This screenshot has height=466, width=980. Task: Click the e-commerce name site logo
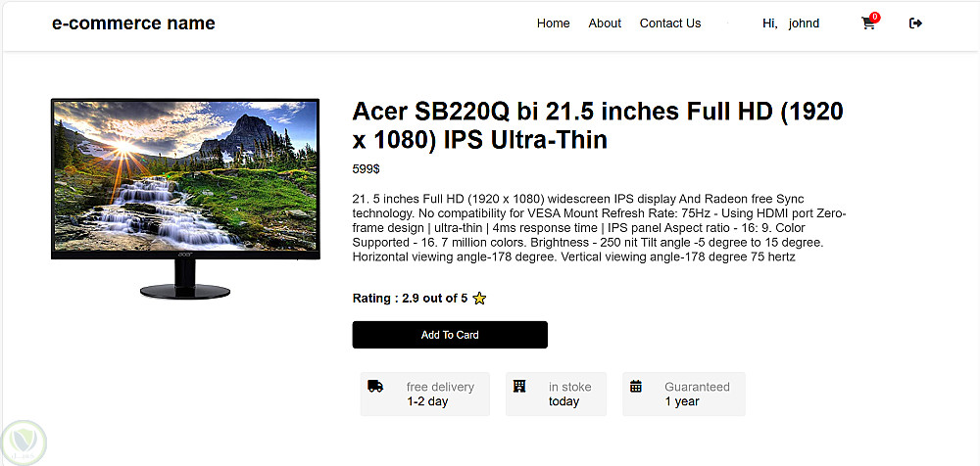point(133,23)
